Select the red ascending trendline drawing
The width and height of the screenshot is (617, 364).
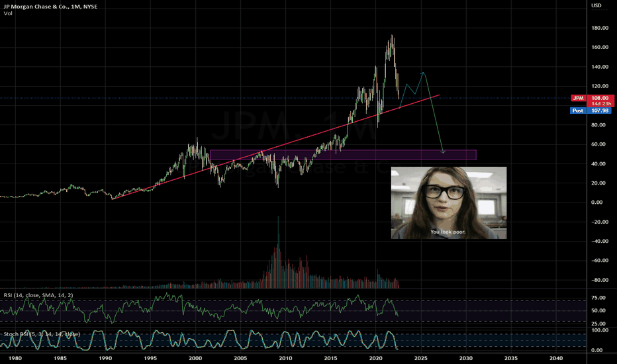click(x=275, y=147)
